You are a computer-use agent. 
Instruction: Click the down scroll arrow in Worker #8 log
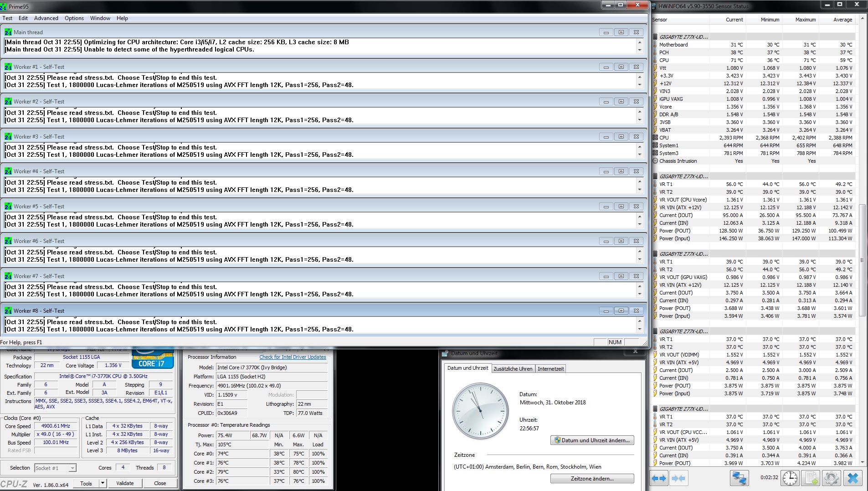pos(640,329)
